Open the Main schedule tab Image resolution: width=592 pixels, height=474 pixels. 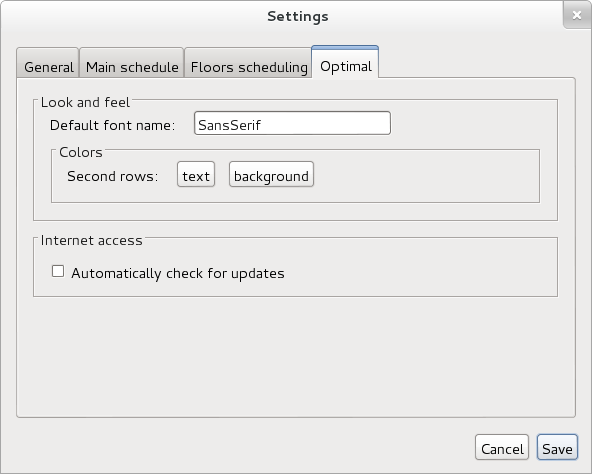[x=132, y=63]
